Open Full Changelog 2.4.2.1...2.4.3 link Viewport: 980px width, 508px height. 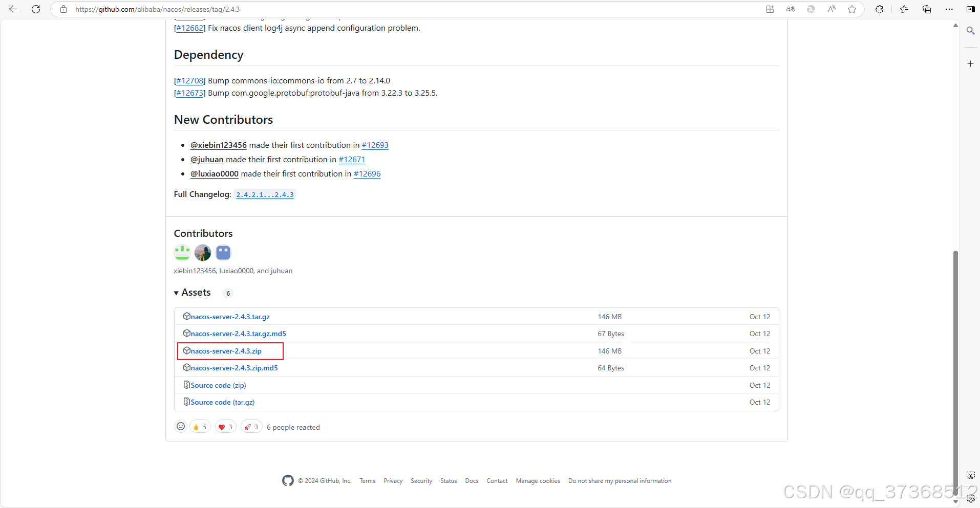[265, 195]
